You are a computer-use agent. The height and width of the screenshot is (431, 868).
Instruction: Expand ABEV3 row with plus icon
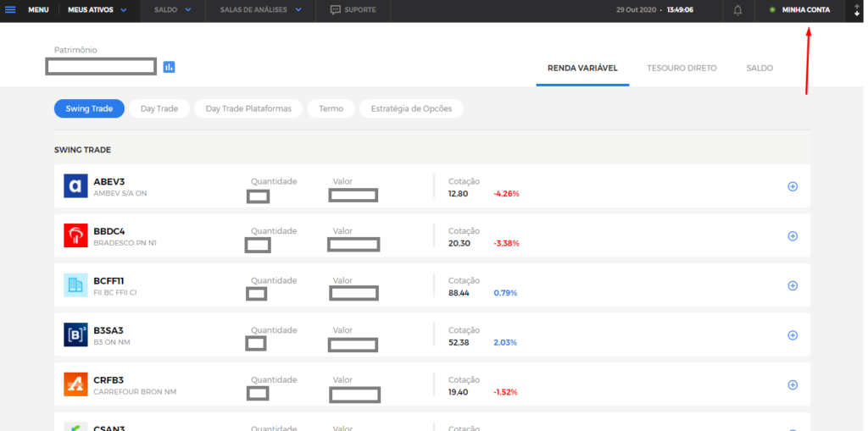coord(793,186)
